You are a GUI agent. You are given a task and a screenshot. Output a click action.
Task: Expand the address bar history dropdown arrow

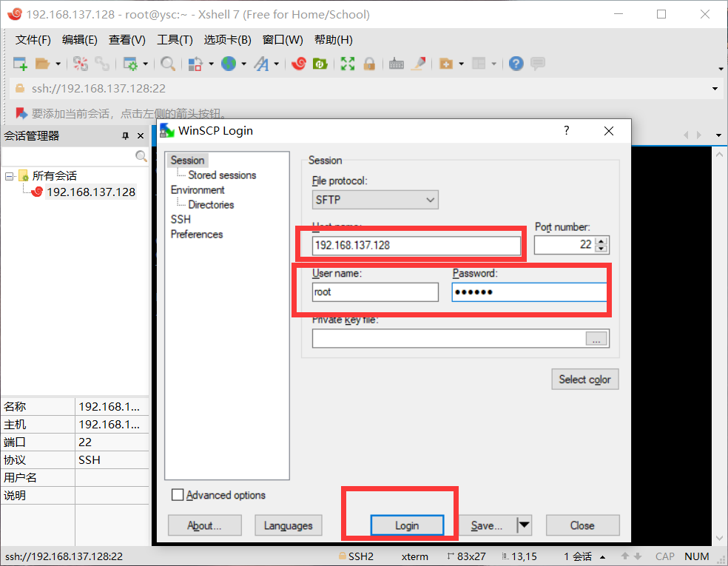[715, 89]
